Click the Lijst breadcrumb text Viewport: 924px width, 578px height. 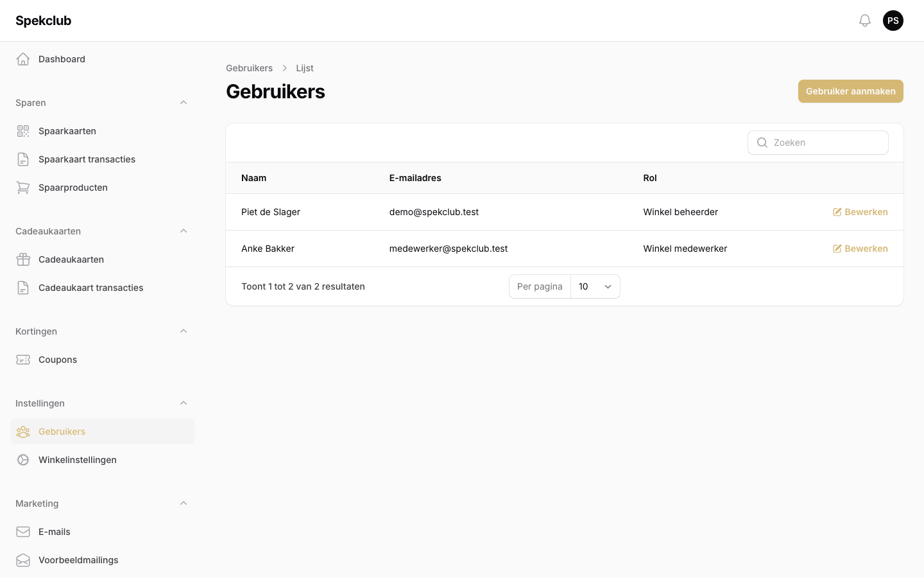305,68
